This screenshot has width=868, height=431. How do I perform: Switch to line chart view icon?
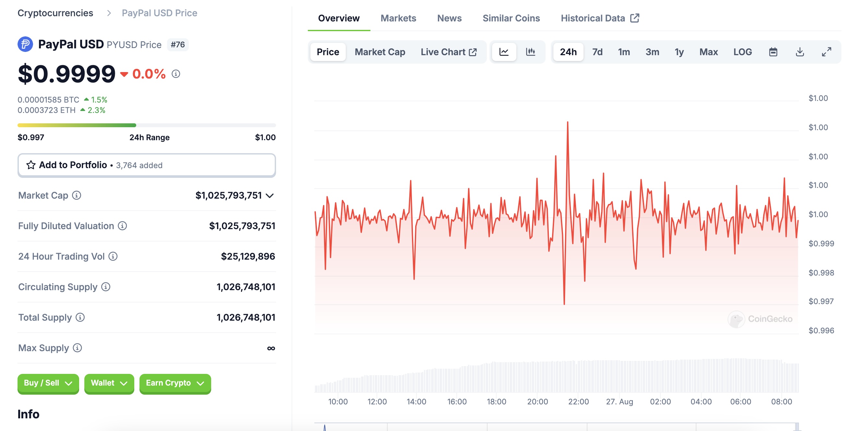(504, 52)
